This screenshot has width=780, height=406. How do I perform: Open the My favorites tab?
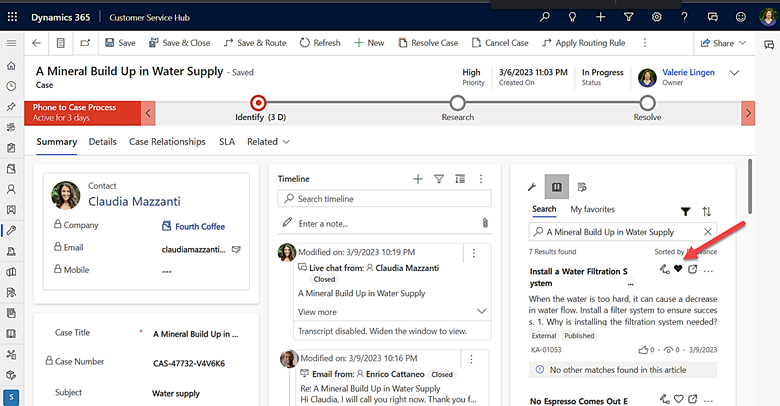[x=594, y=209]
